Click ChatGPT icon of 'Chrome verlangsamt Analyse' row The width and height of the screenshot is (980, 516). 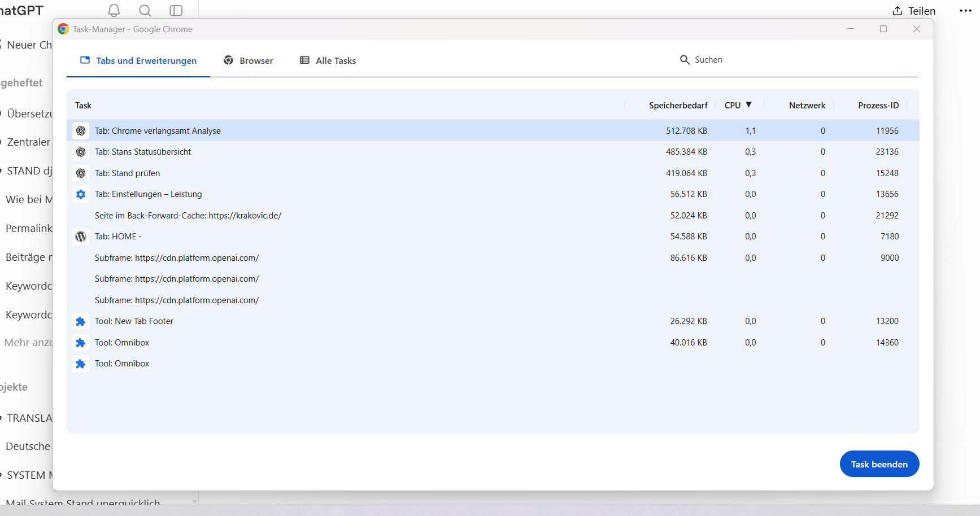[x=81, y=131]
